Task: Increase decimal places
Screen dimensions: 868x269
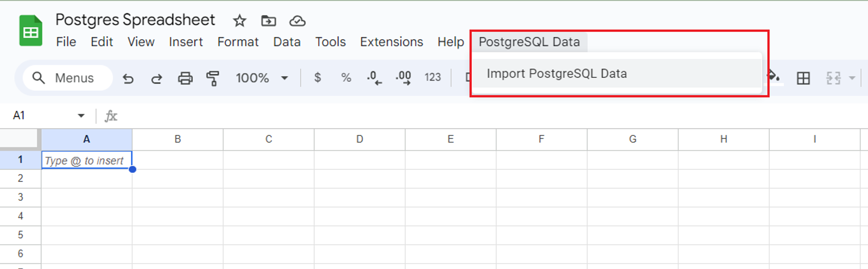Action: pyautogui.click(x=403, y=78)
